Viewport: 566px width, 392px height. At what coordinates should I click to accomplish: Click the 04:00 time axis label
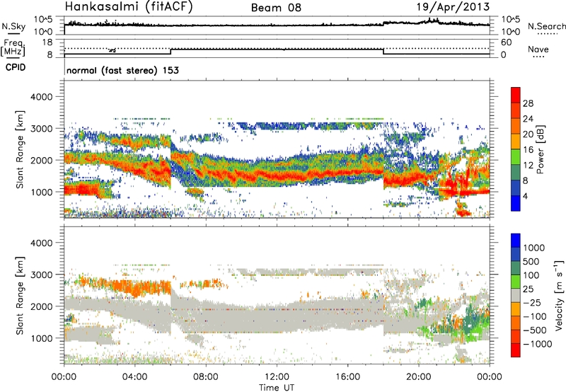(135, 377)
